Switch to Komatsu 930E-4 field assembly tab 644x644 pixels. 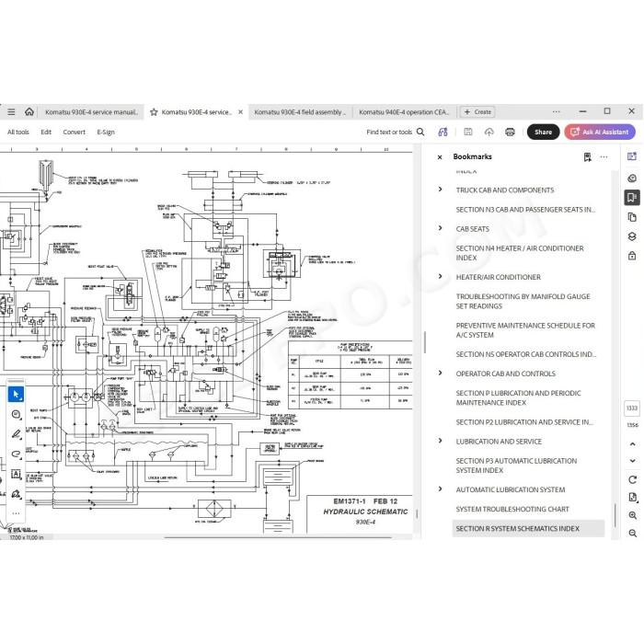tap(300, 111)
